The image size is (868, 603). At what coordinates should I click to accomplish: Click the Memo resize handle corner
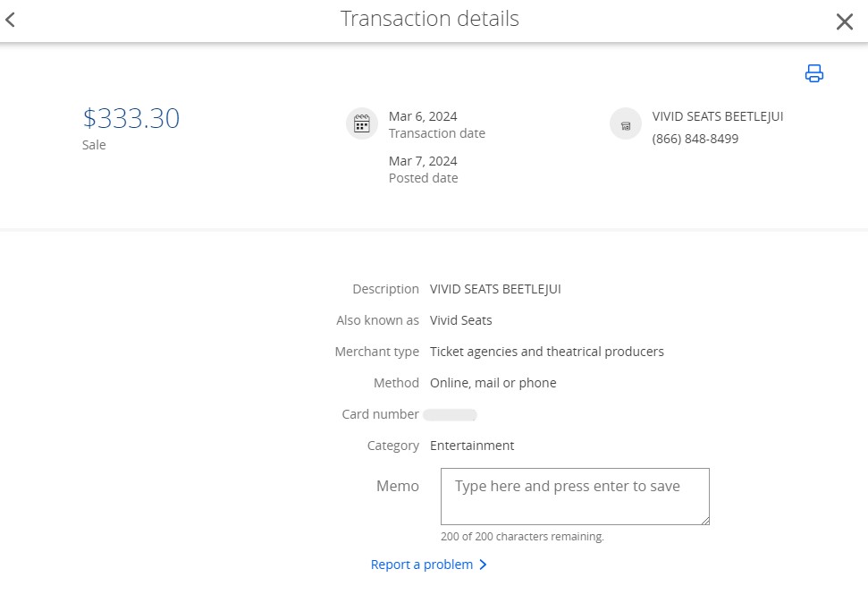(705, 521)
